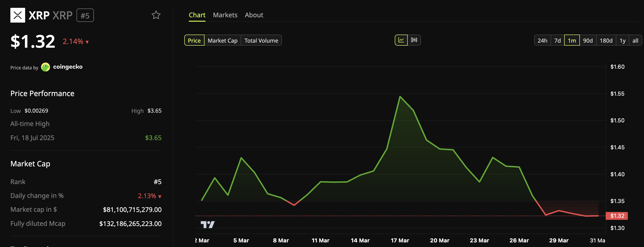Click the down arrow beside 2.13% daily change
The height and width of the screenshot is (247, 644).
[x=160, y=197]
